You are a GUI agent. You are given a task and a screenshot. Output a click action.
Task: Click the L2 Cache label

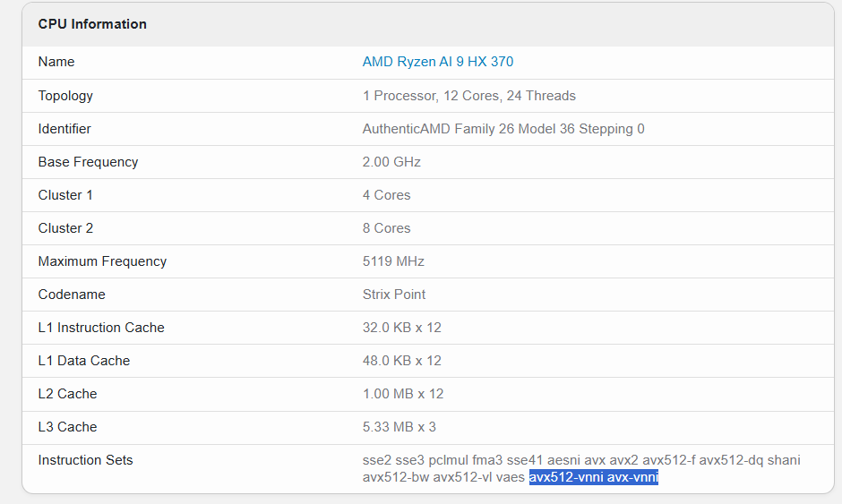point(68,394)
